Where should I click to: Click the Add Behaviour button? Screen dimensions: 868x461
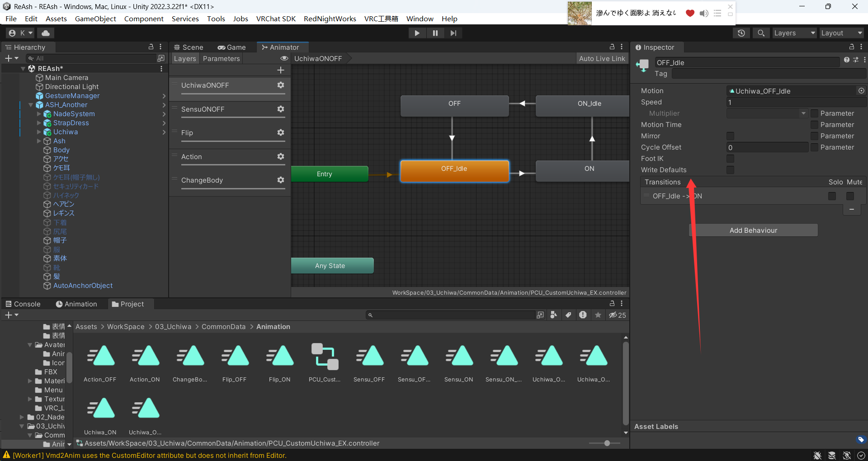point(753,230)
